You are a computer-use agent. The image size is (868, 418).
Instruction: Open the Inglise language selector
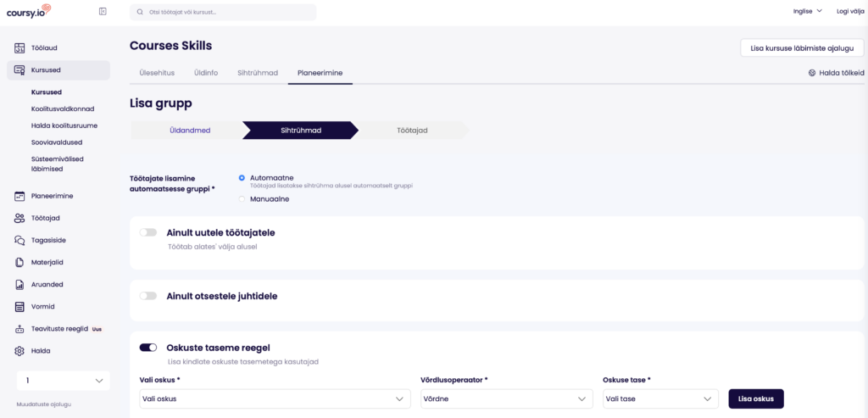tap(807, 11)
